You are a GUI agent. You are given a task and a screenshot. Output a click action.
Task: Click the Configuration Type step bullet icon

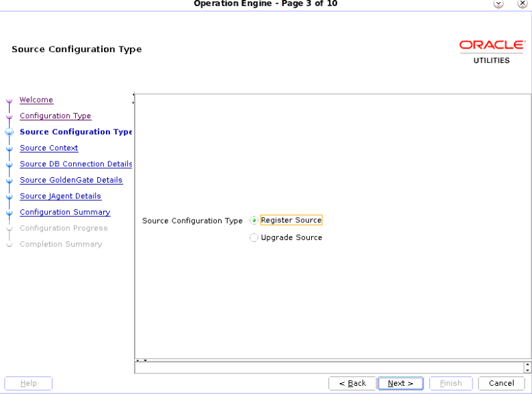click(x=9, y=116)
